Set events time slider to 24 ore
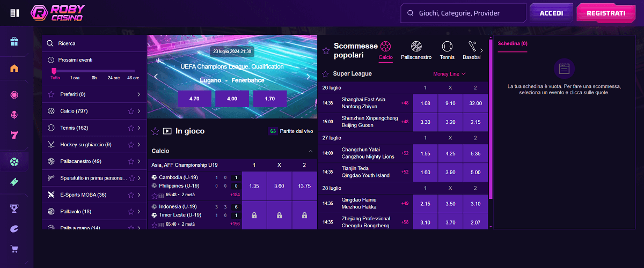The image size is (644, 268). pos(113,78)
